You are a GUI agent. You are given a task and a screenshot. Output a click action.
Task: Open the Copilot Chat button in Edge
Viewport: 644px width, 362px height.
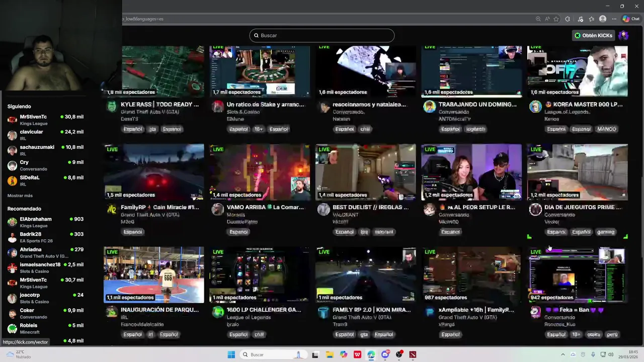[631, 19]
